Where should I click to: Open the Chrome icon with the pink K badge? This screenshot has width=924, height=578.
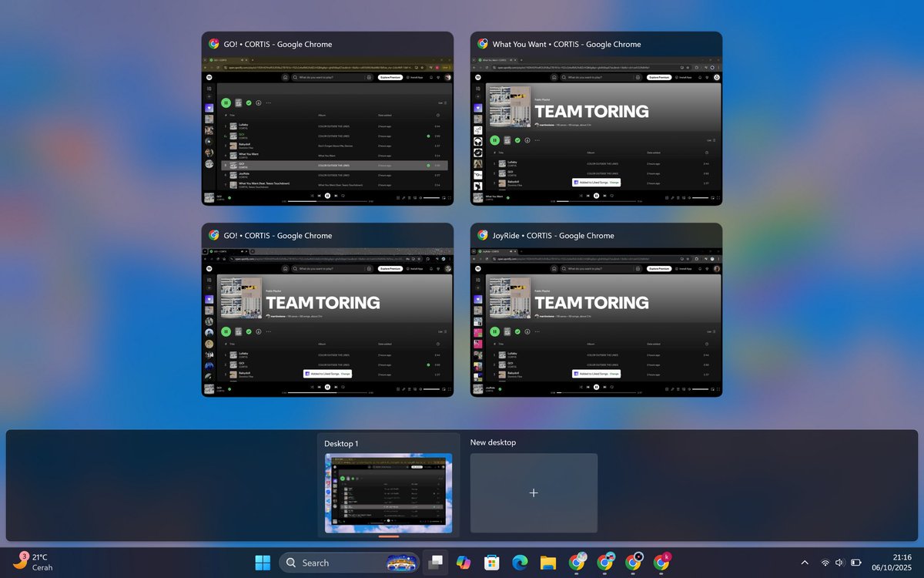point(661,563)
